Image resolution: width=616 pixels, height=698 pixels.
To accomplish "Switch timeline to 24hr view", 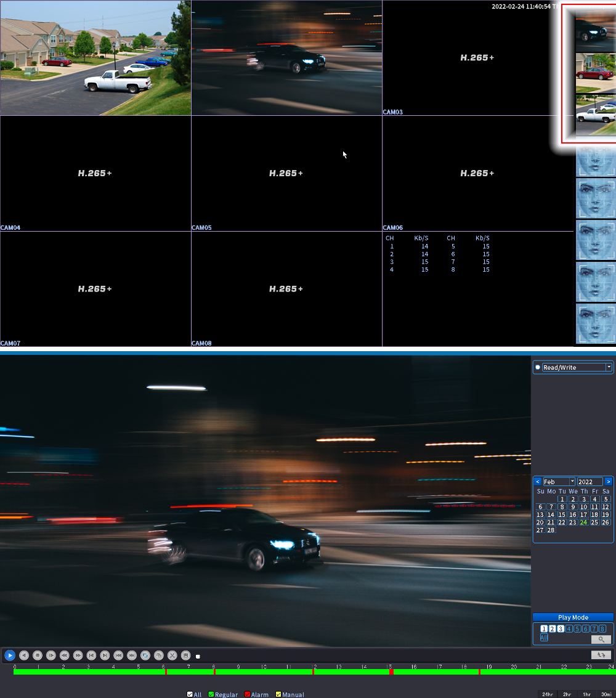I will [x=547, y=694].
